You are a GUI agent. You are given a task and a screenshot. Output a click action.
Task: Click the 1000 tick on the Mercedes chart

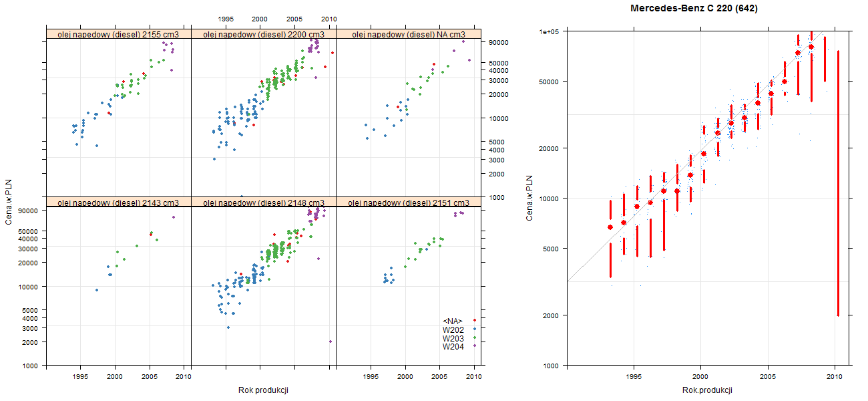pos(551,366)
